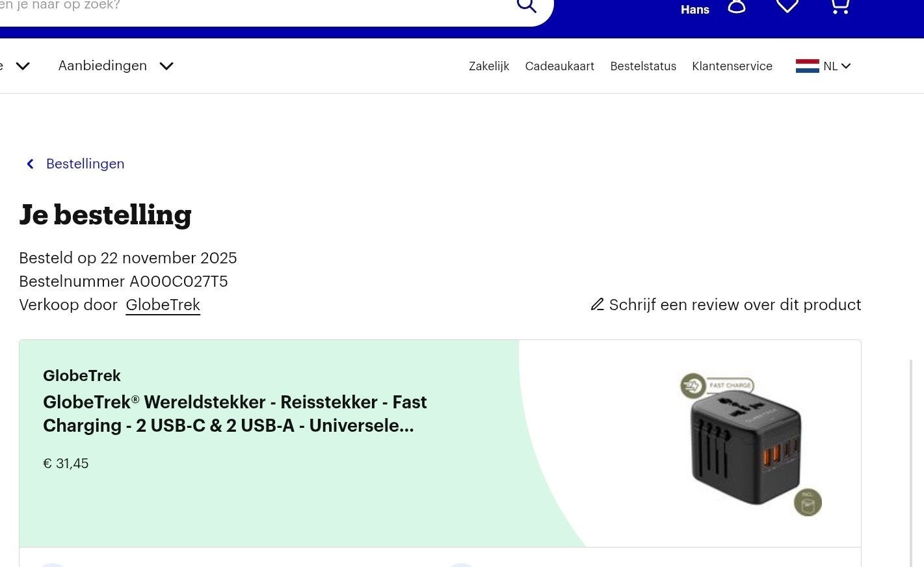Write a review via 'Schrijf een review' link
This screenshot has width=924, height=567.
(735, 305)
